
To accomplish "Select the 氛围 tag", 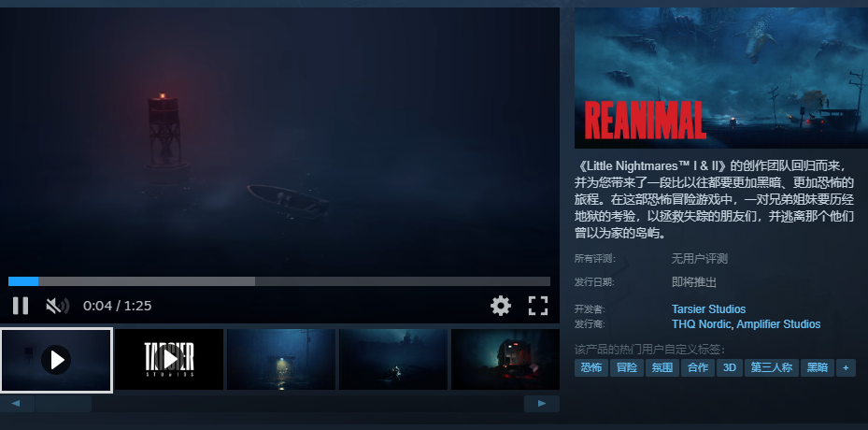I will click(662, 367).
